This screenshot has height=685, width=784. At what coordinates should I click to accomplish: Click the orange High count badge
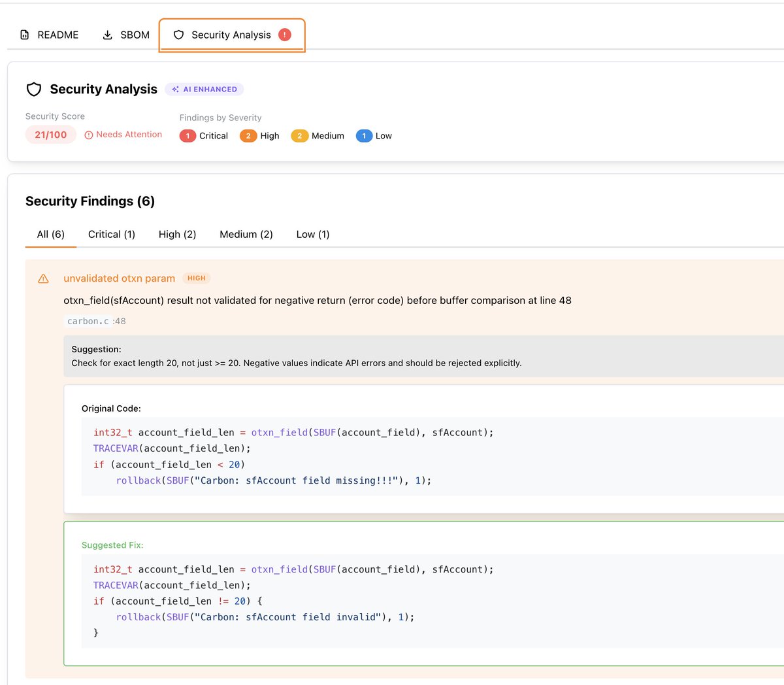point(248,136)
